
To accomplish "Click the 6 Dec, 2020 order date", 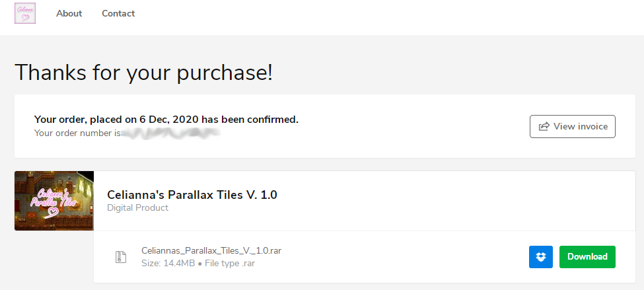I will [x=167, y=120].
